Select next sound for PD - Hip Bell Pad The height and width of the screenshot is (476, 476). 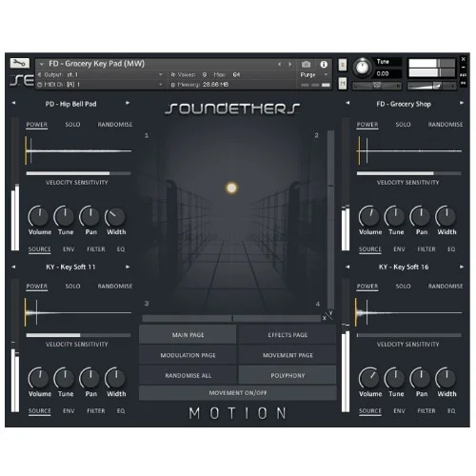128,103
